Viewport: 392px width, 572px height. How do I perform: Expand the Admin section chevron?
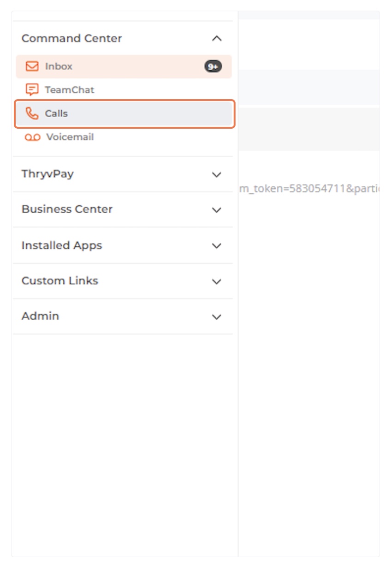coord(217,317)
